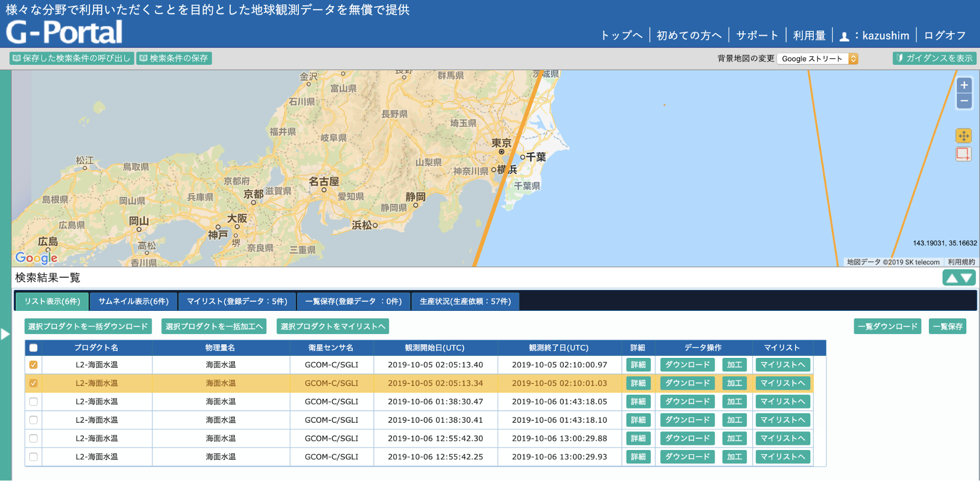Click マイリストへ for the 12:55:42.30 row

(782, 438)
